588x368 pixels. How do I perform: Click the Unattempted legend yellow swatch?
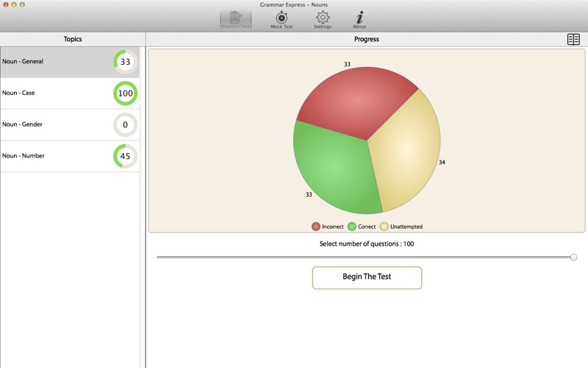(384, 227)
